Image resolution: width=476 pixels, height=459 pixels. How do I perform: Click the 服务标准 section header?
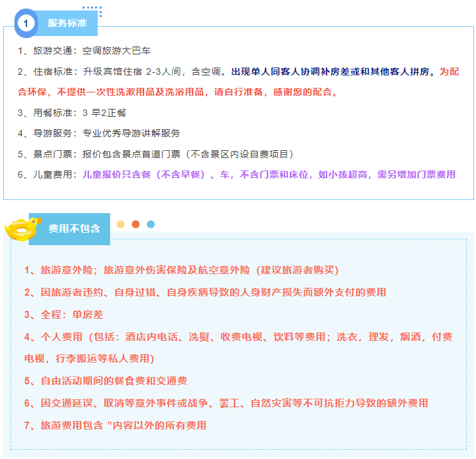point(67,23)
